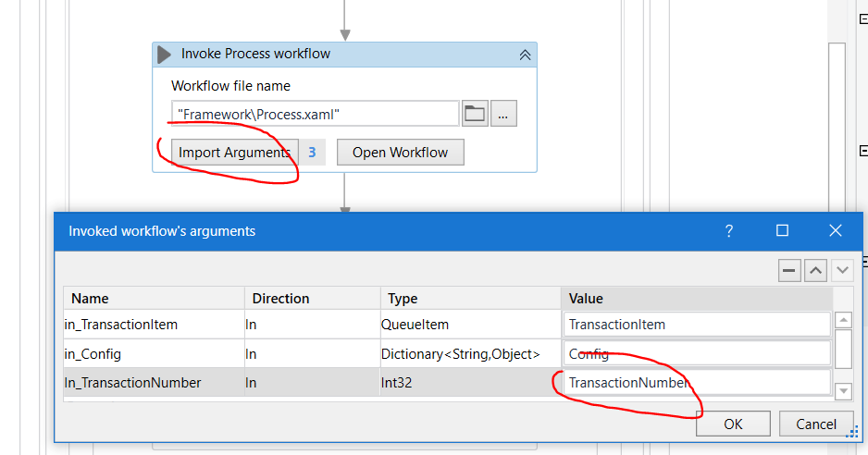The width and height of the screenshot is (868, 455).
Task: Close the Invoked workflow's arguments dialog
Action: (836, 230)
